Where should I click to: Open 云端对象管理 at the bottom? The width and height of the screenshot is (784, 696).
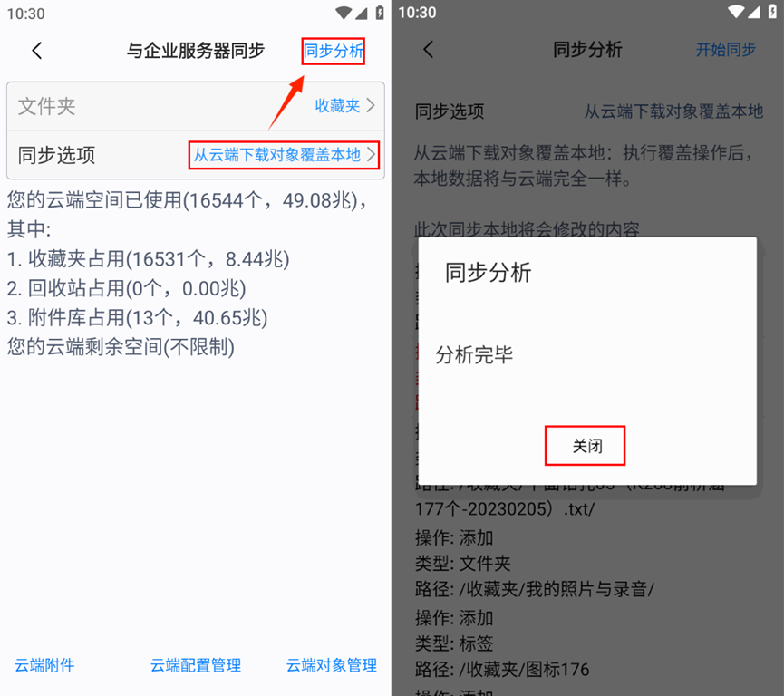[x=332, y=665]
